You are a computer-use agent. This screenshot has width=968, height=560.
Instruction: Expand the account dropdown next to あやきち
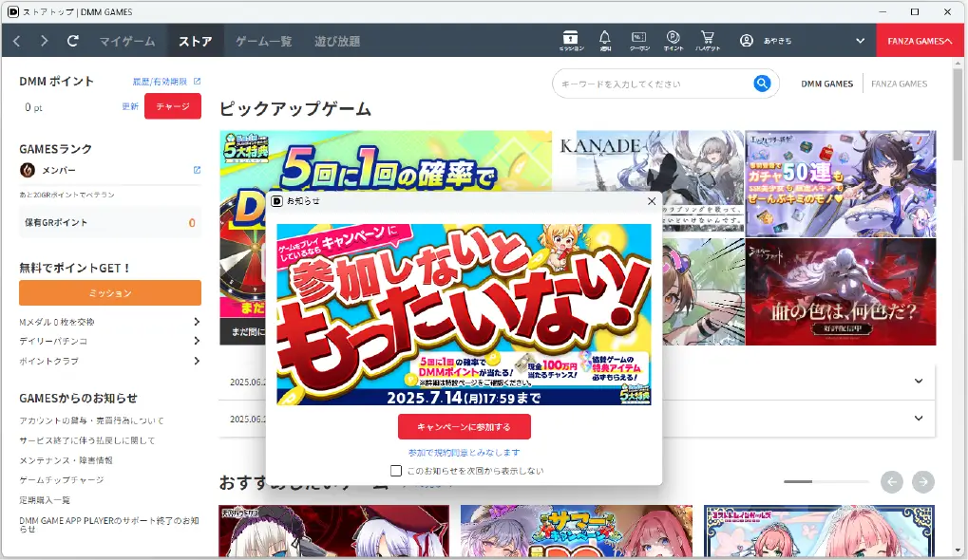(x=860, y=41)
